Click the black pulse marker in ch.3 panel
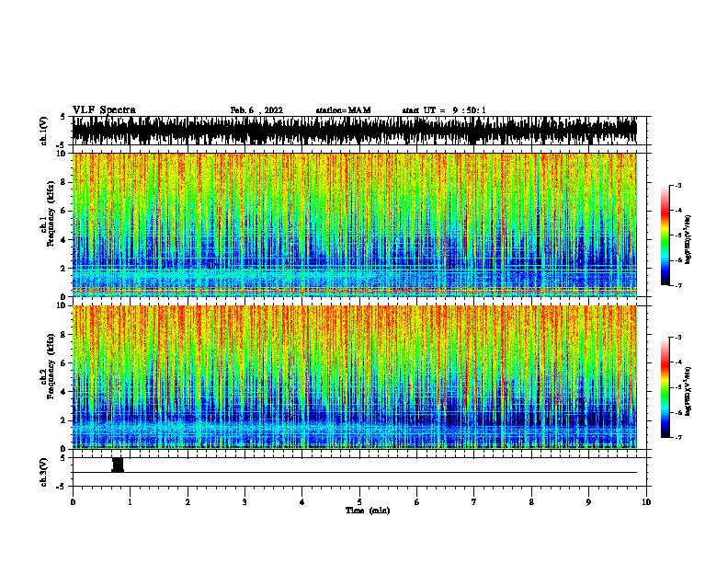The image size is (728, 563). [118, 465]
